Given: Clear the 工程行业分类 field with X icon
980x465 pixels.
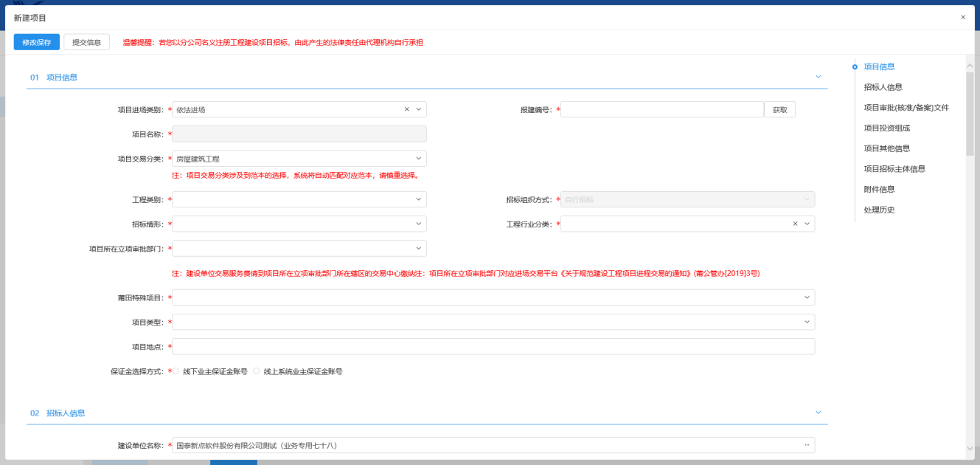Looking at the screenshot, I should pos(795,224).
